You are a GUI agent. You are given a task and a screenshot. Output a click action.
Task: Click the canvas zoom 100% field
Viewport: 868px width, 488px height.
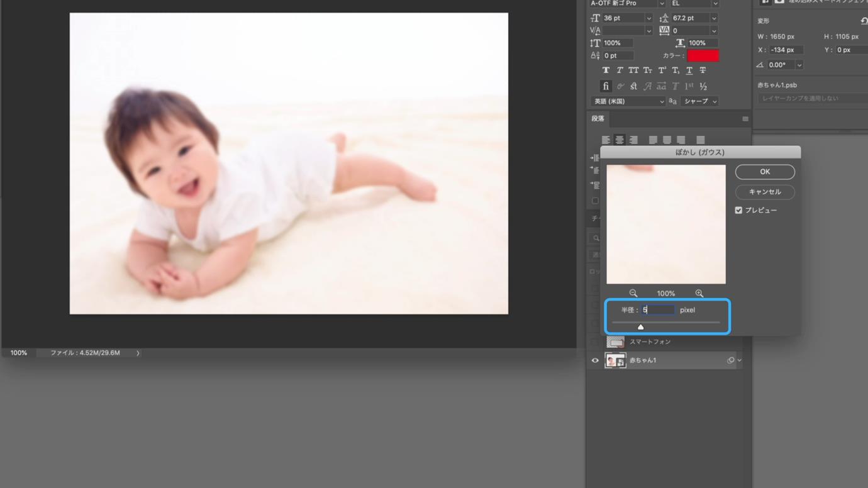pos(19,353)
